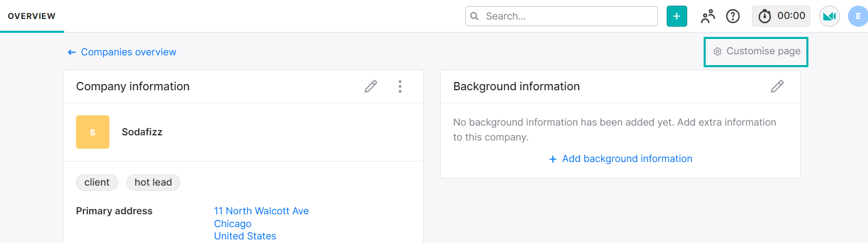Edit Background information with pencil icon
Screen dimensions: 868x243
click(x=777, y=87)
